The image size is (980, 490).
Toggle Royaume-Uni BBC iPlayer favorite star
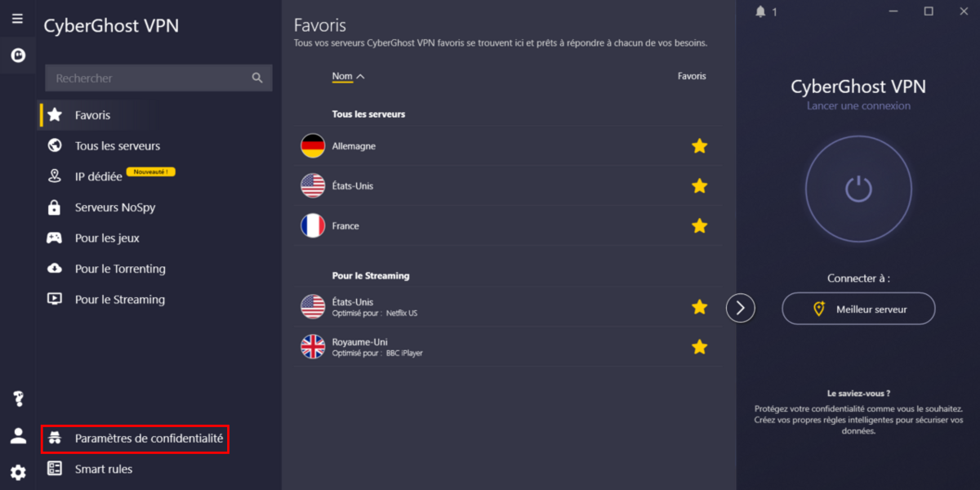pos(699,347)
